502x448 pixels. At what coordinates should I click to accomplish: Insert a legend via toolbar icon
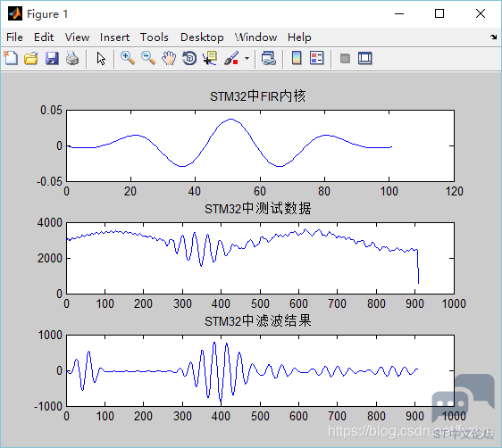click(x=317, y=59)
